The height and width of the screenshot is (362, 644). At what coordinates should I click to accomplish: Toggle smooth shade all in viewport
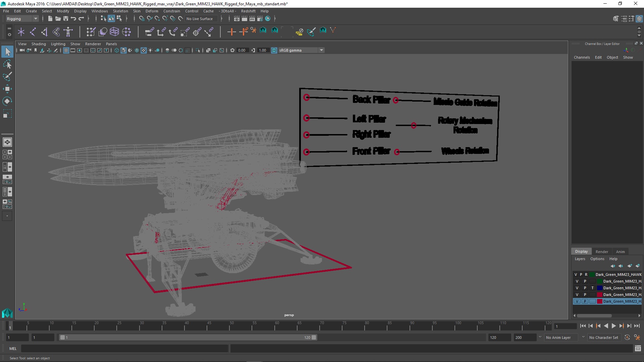(123, 50)
